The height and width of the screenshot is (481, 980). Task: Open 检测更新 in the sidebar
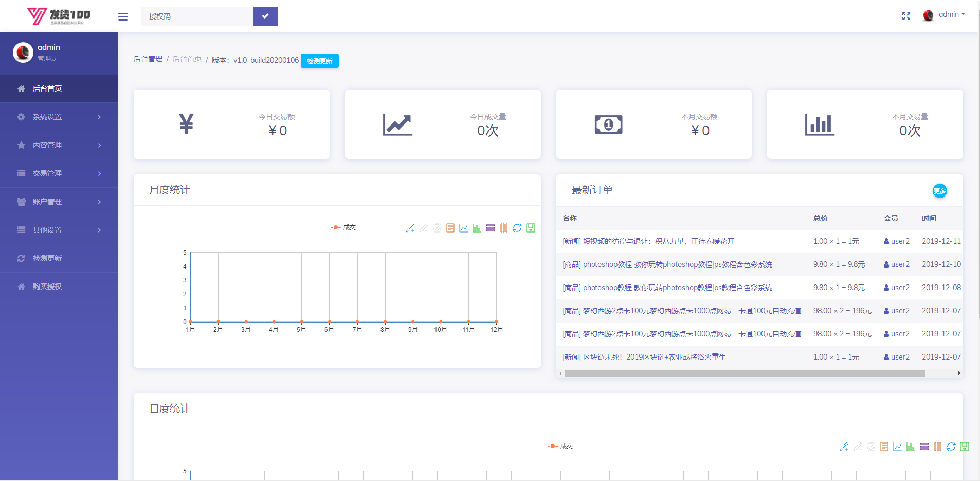(59, 258)
